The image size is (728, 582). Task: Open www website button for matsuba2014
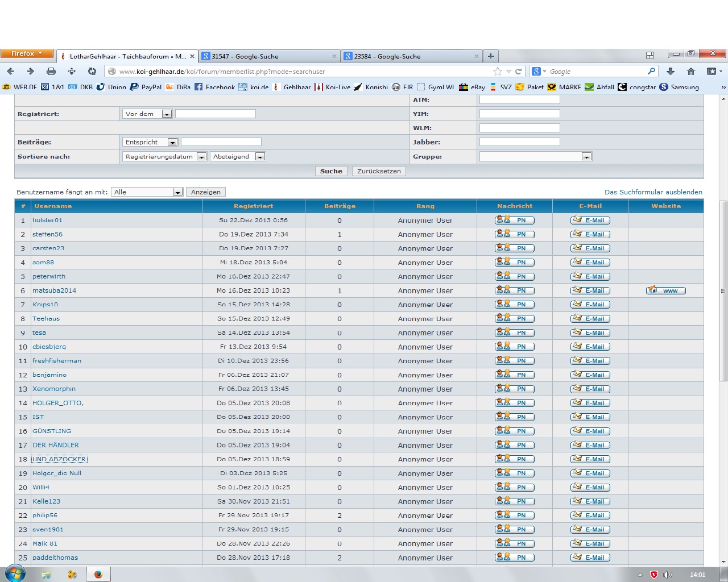(665, 290)
